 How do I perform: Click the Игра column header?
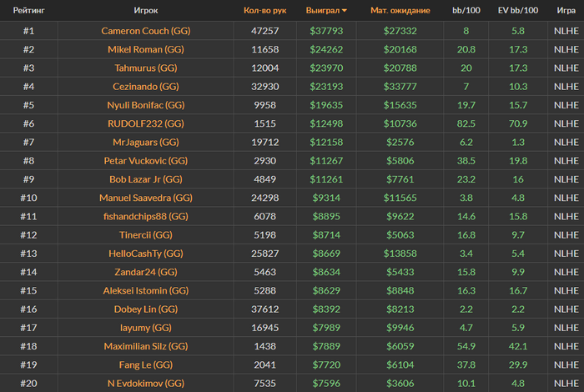tap(566, 10)
